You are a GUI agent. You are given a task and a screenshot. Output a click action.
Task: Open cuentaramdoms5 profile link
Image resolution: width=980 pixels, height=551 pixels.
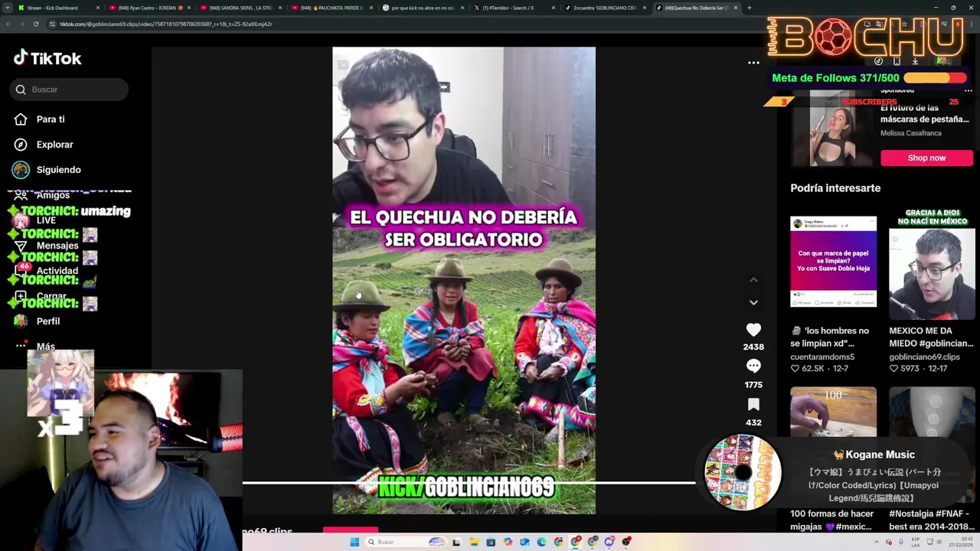coord(822,357)
